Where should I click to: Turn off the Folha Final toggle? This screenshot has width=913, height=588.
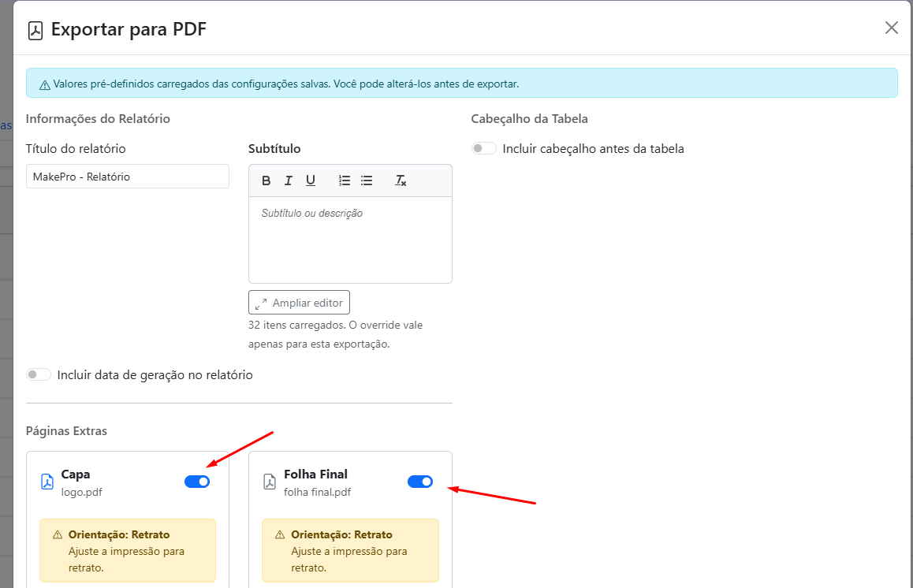pyautogui.click(x=420, y=482)
